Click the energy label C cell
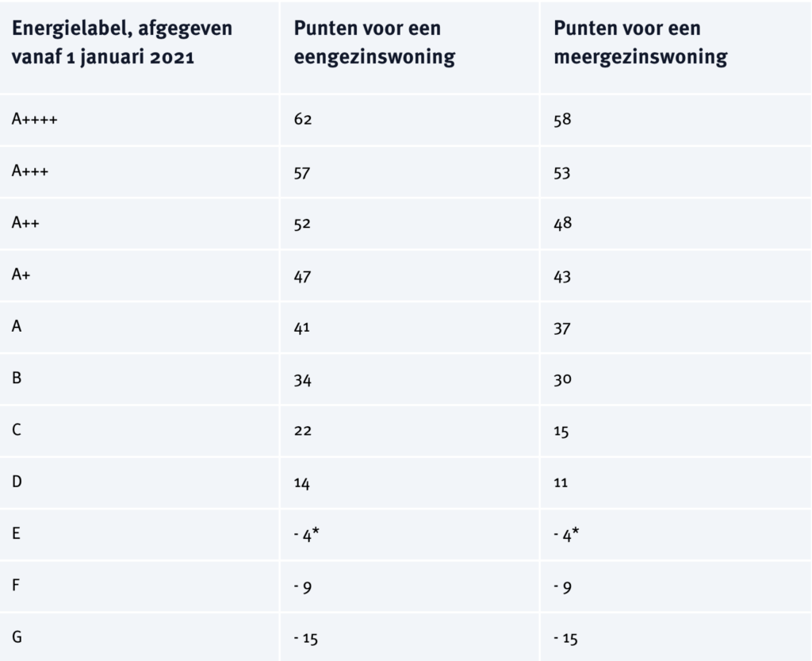 [17, 432]
